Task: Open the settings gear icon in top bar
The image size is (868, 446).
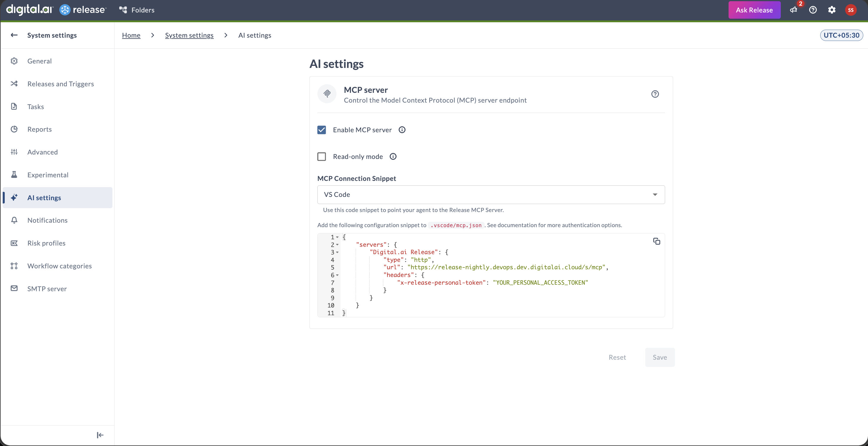Action: click(832, 10)
